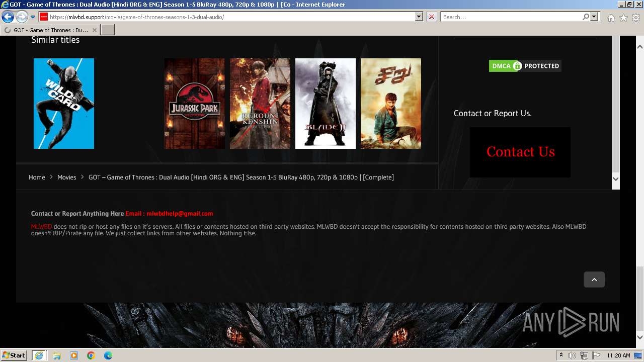Stop loading with the red X button
Screen dimensions: 644x362
[x=432, y=17]
